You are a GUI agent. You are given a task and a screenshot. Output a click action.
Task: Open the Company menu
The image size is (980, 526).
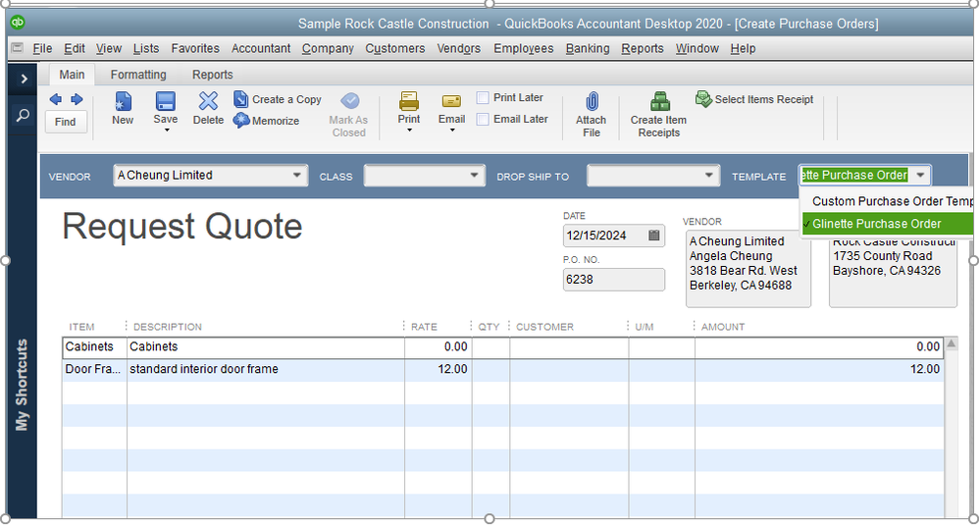(x=328, y=48)
